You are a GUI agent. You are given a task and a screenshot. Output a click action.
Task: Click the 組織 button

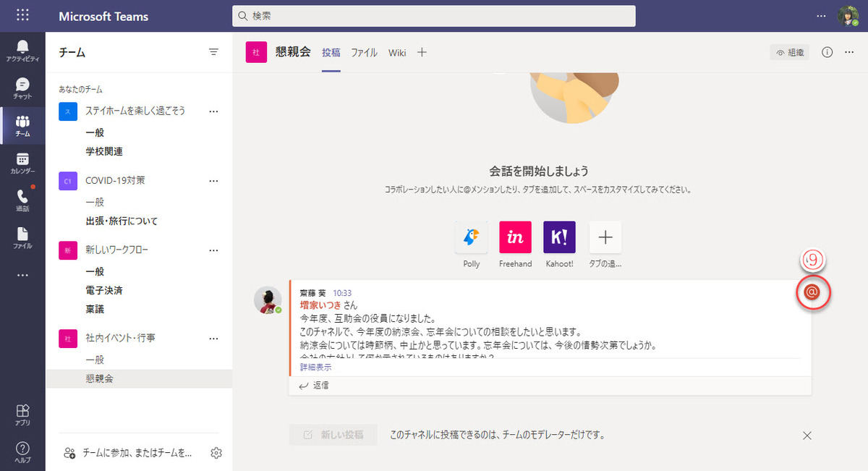[789, 52]
